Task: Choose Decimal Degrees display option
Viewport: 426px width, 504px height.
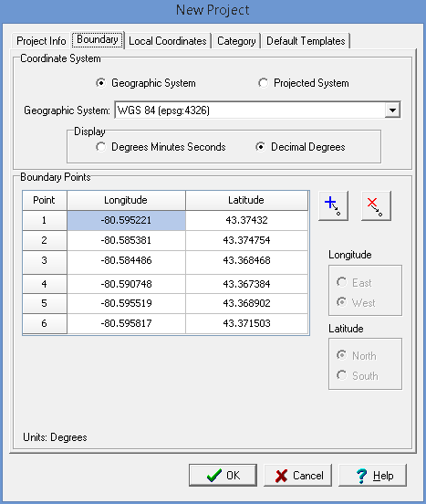Action: 260,147
